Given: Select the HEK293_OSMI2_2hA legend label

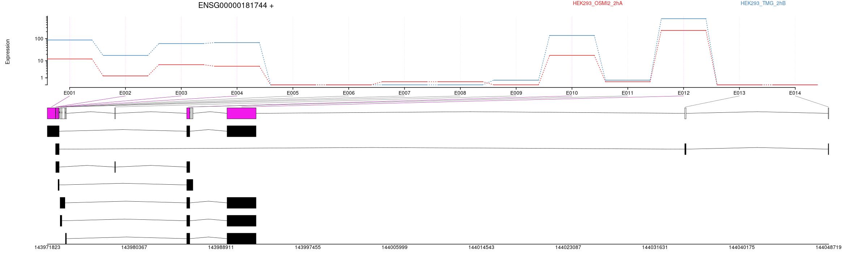Looking at the screenshot, I should [x=597, y=3].
